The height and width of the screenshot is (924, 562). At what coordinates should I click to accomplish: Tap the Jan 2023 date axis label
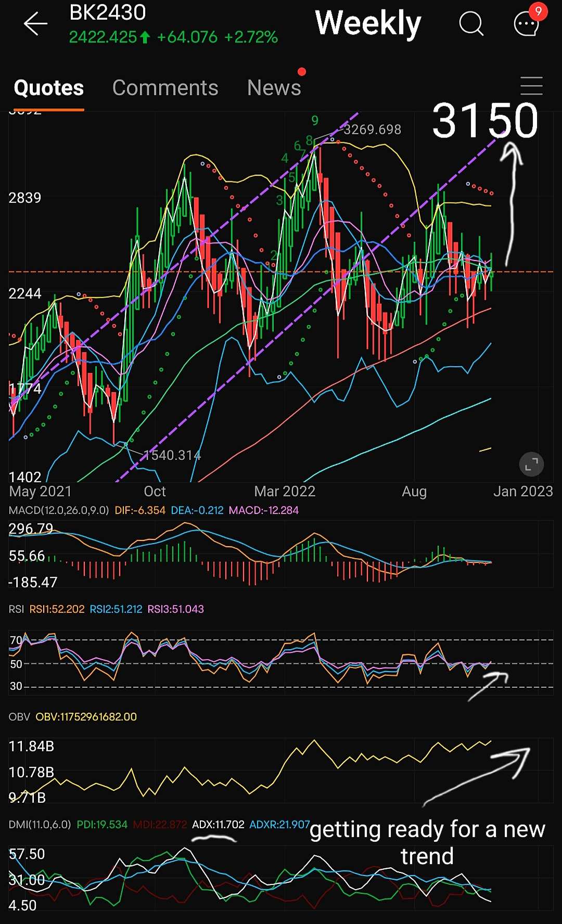(x=523, y=492)
